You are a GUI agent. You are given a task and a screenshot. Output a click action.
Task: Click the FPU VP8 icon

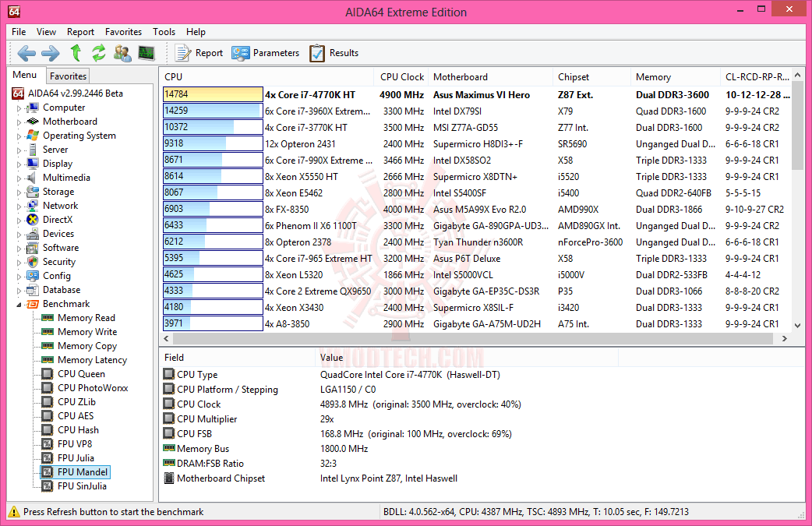point(47,443)
